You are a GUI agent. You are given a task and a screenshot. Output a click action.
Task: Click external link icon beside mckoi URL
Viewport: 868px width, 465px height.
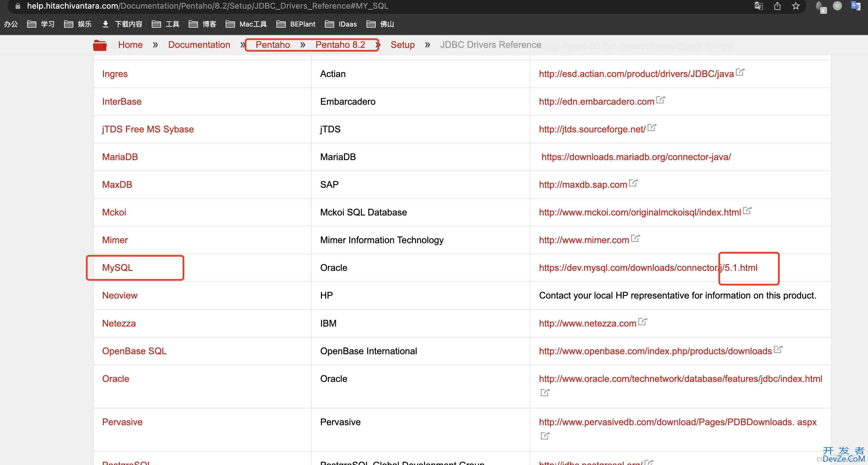(747, 210)
